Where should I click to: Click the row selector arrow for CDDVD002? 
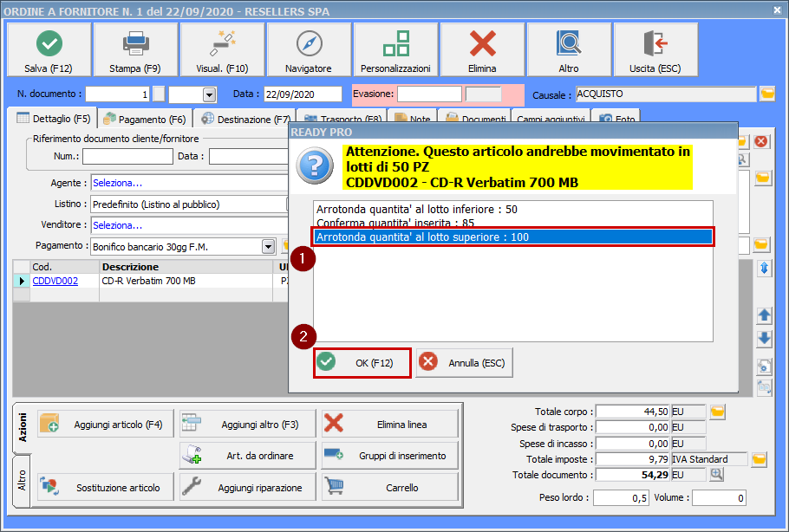(22, 281)
